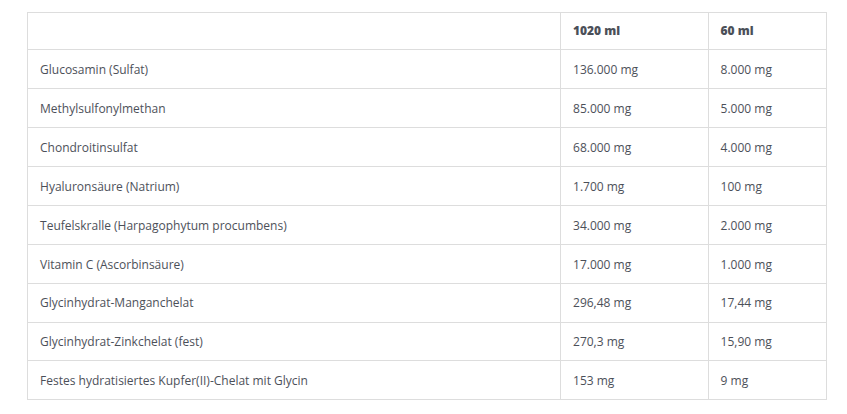This screenshot has height=414, width=847.
Task: Select the 85.000 mg value cell
Action: pyautogui.click(x=602, y=109)
